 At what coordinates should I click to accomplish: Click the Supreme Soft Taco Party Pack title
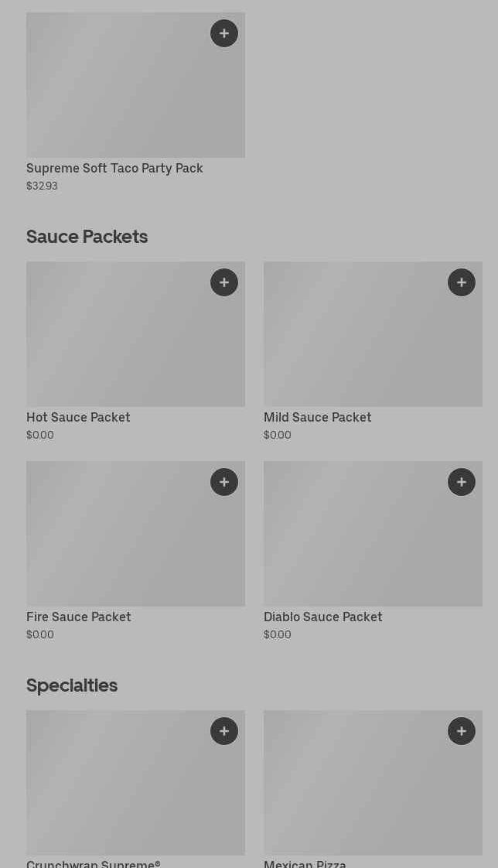click(x=114, y=169)
